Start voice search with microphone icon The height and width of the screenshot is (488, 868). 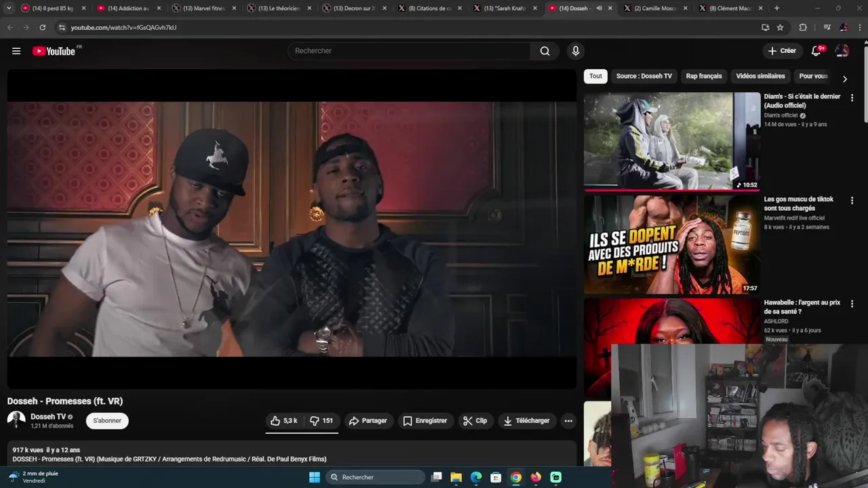pyautogui.click(x=576, y=51)
